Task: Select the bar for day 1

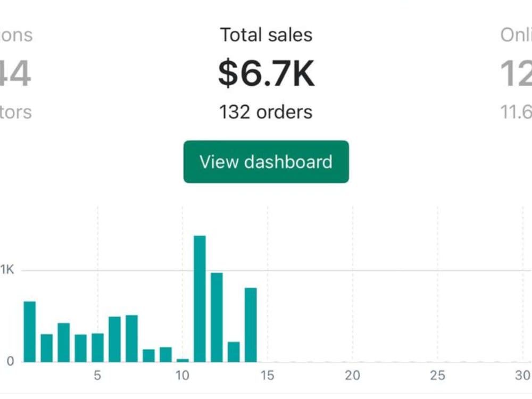Action: click(x=29, y=331)
